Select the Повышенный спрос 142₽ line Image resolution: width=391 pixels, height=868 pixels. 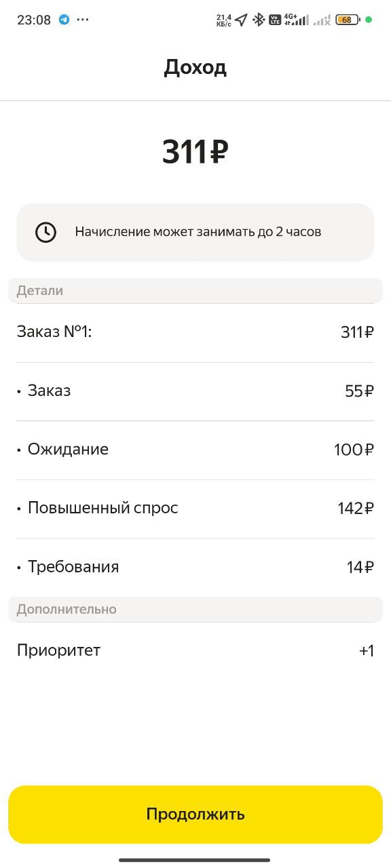[195, 509]
